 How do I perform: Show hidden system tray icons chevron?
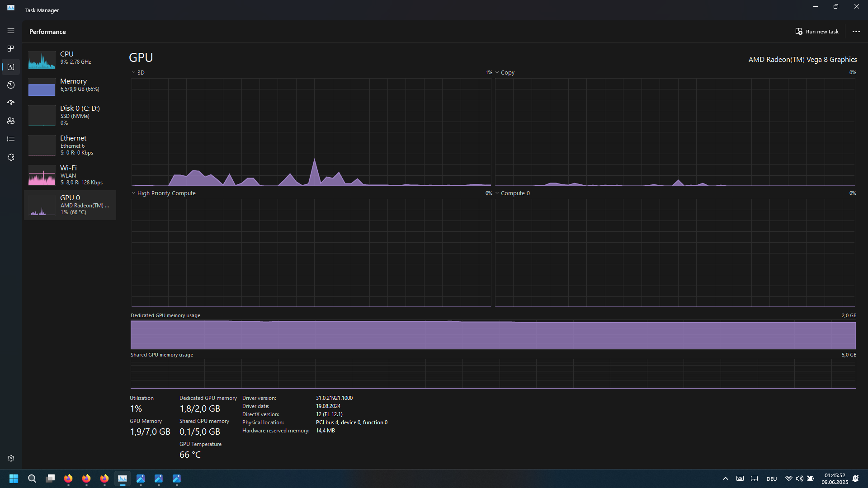[x=725, y=479]
